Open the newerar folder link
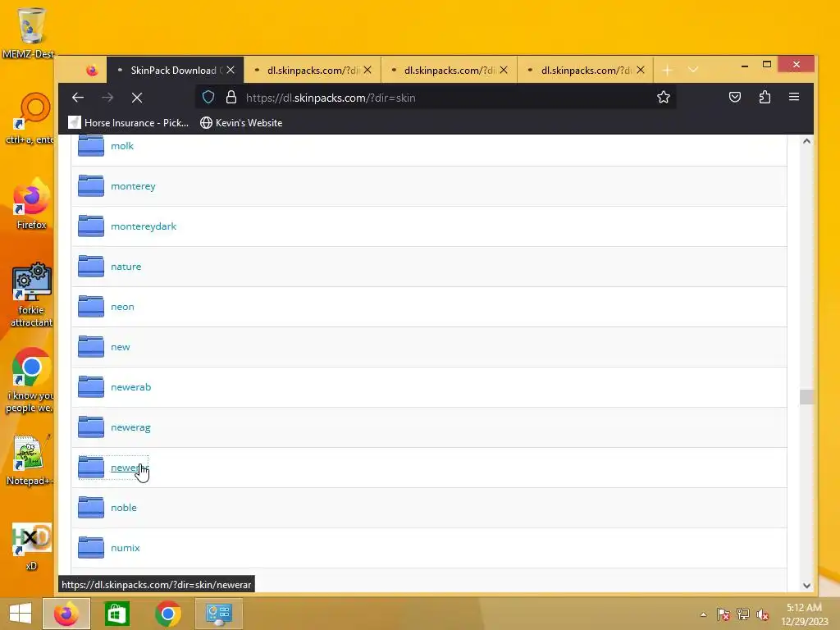Viewport: 840px width, 630px height. point(130,468)
